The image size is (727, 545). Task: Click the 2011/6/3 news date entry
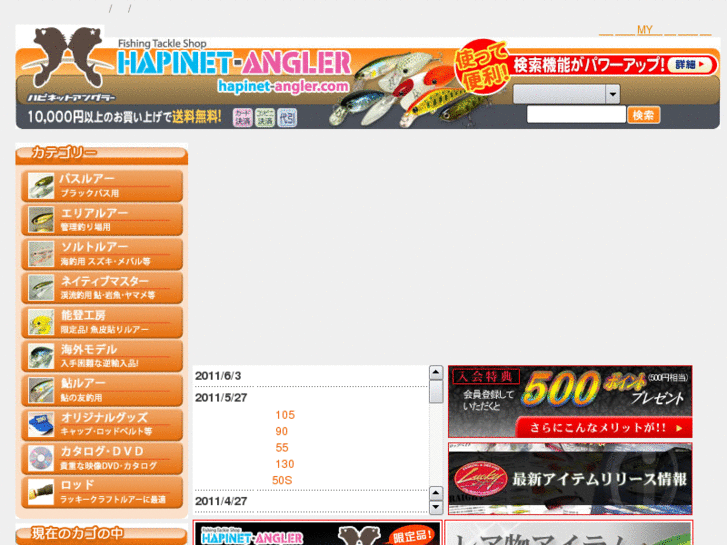(x=218, y=376)
